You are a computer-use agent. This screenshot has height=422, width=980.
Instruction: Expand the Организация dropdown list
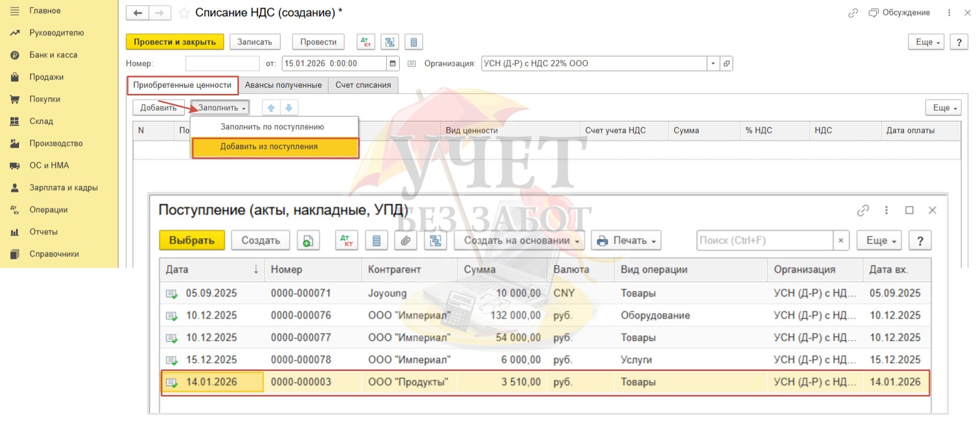[x=713, y=63]
